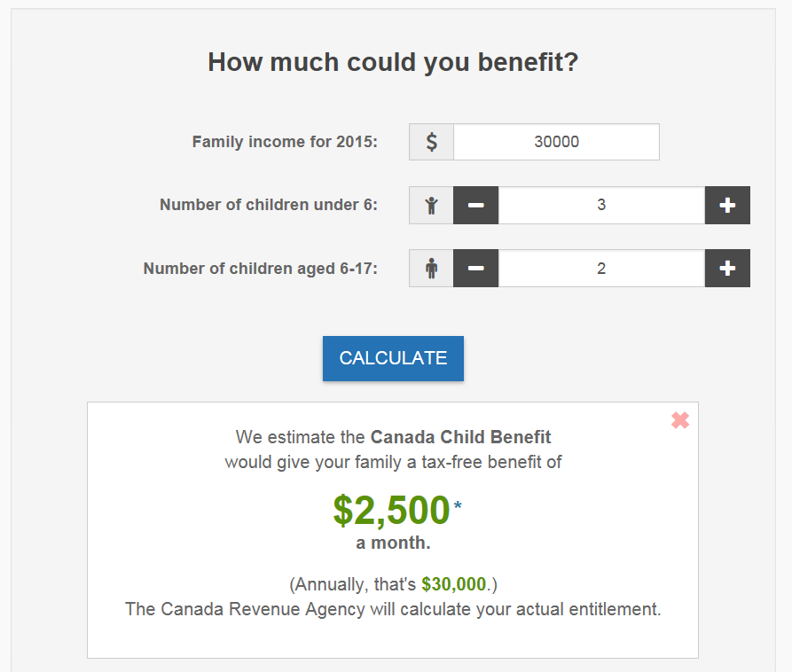This screenshot has height=672, width=792.
Task: Click the green $2,500 monthly amount
Action: point(391,511)
